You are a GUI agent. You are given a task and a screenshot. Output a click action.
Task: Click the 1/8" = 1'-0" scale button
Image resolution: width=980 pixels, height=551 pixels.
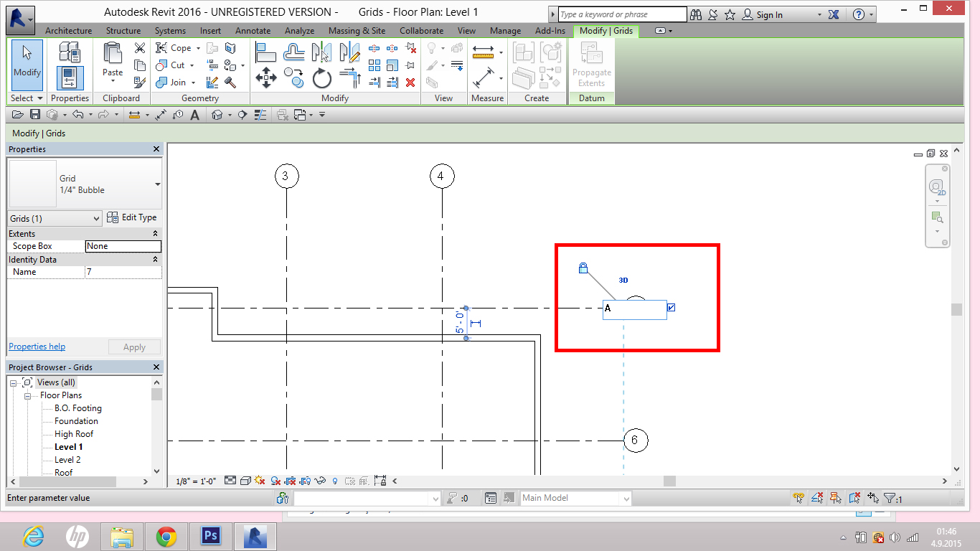click(x=196, y=481)
